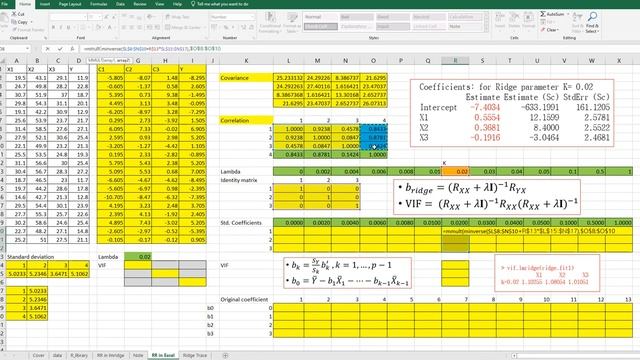Open the Borders button in Font group
The height and width of the screenshot is (360, 640).
point(83,27)
